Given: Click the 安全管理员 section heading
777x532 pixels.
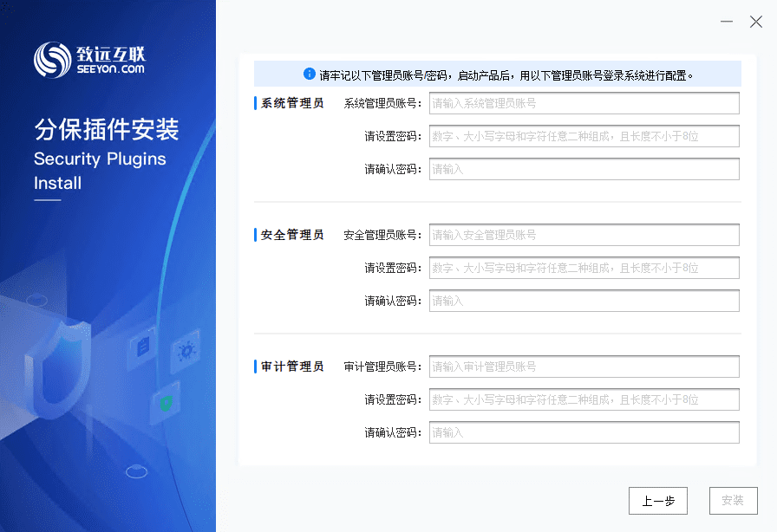Looking at the screenshot, I should click(292, 235).
